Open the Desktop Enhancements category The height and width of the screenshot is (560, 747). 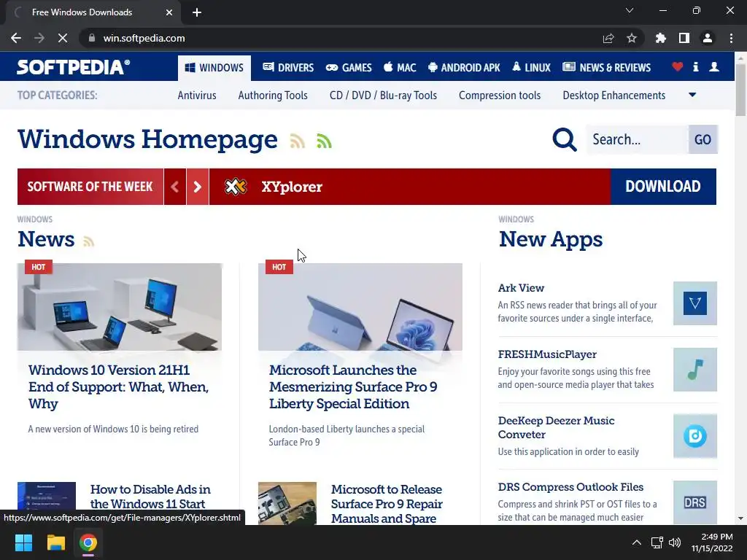point(614,96)
